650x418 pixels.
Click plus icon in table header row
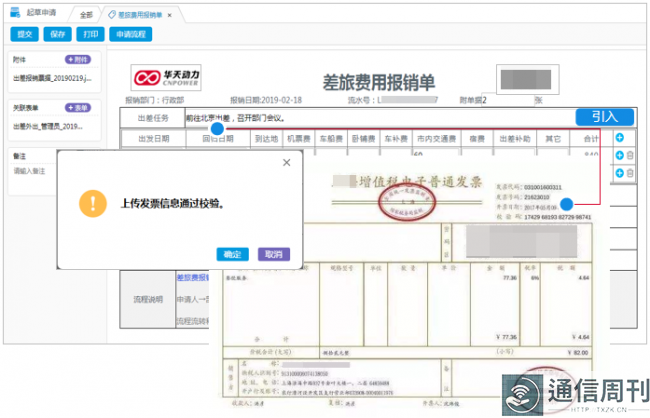click(620, 138)
